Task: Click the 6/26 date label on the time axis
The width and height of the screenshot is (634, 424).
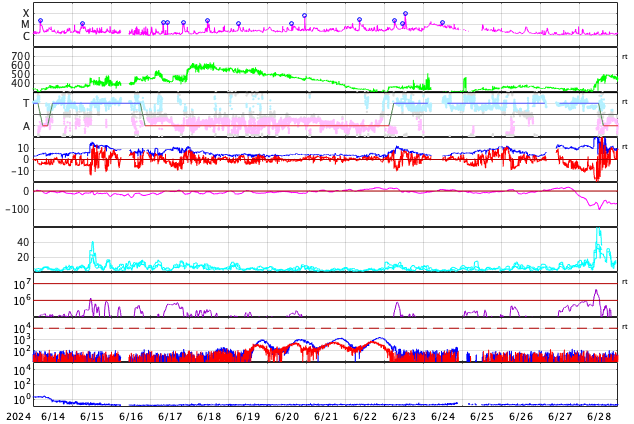Action: [x=521, y=417]
